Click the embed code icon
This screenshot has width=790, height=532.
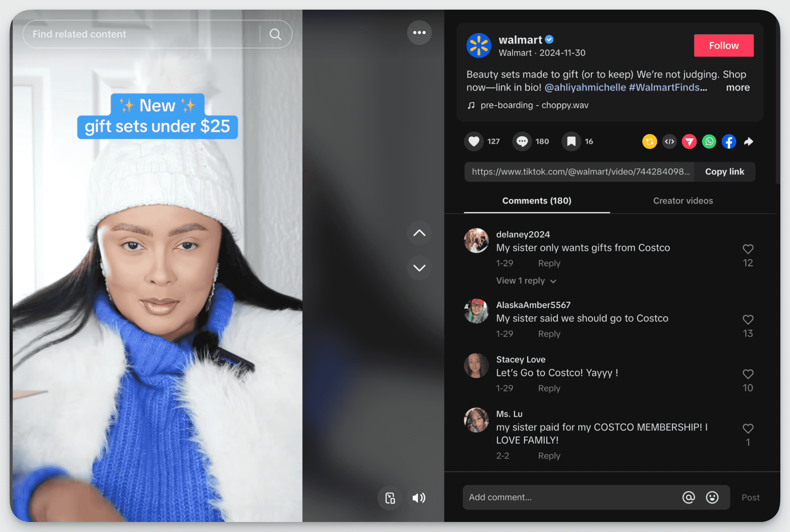coord(669,141)
